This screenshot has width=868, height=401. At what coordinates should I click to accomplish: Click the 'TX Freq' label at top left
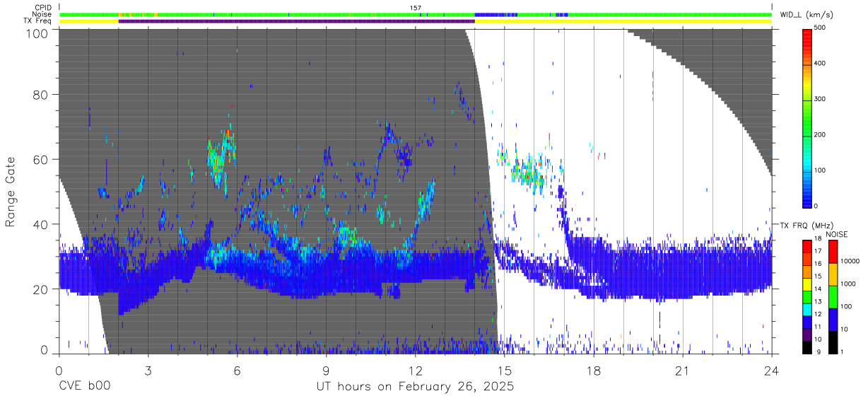point(38,21)
